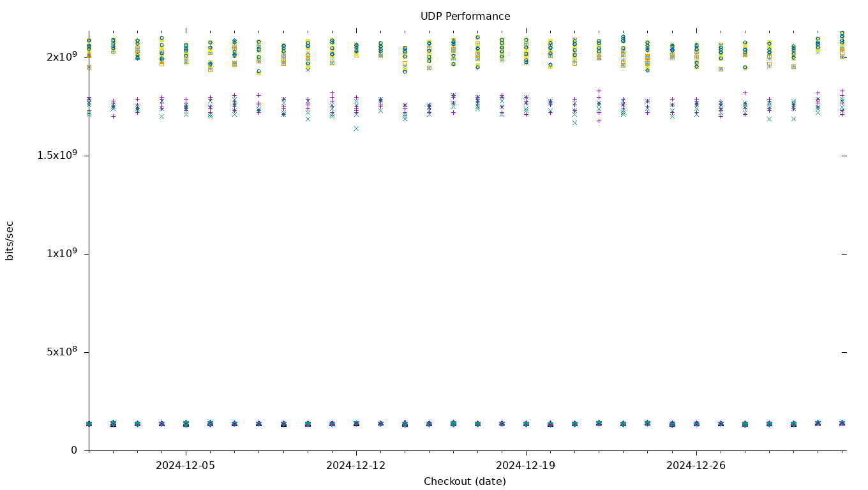Click the '1.5x10^9' y-axis tick label
Viewport: 868px width, 490px height.
pos(57,155)
